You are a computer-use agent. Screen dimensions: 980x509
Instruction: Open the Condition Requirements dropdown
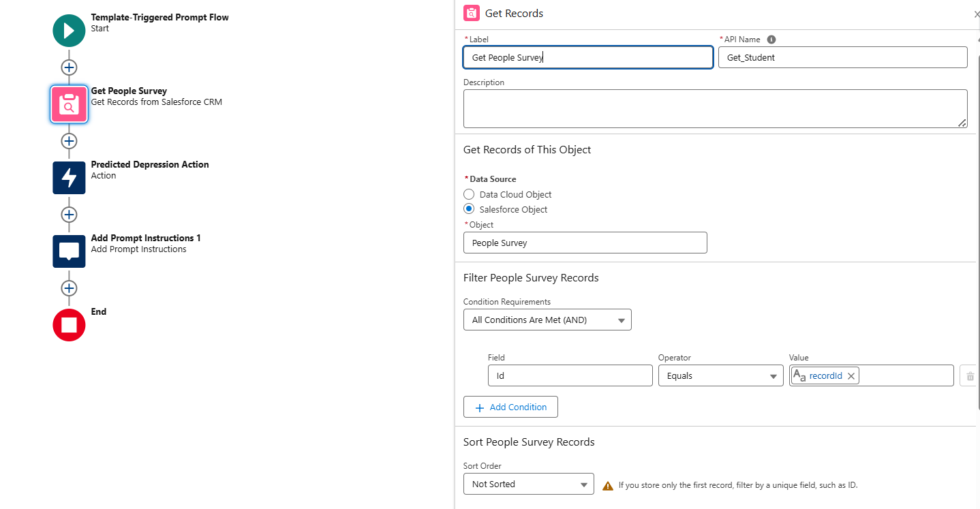coord(547,320)
